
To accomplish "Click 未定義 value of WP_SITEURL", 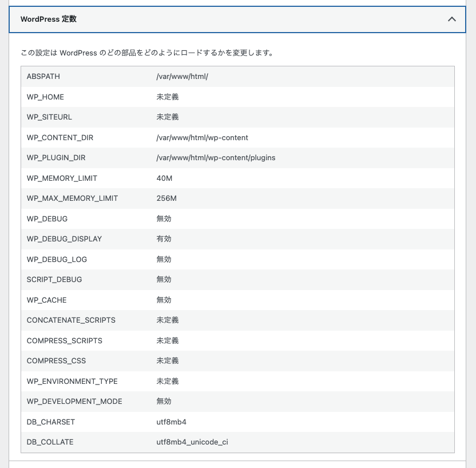I will (x=168, y=117).
